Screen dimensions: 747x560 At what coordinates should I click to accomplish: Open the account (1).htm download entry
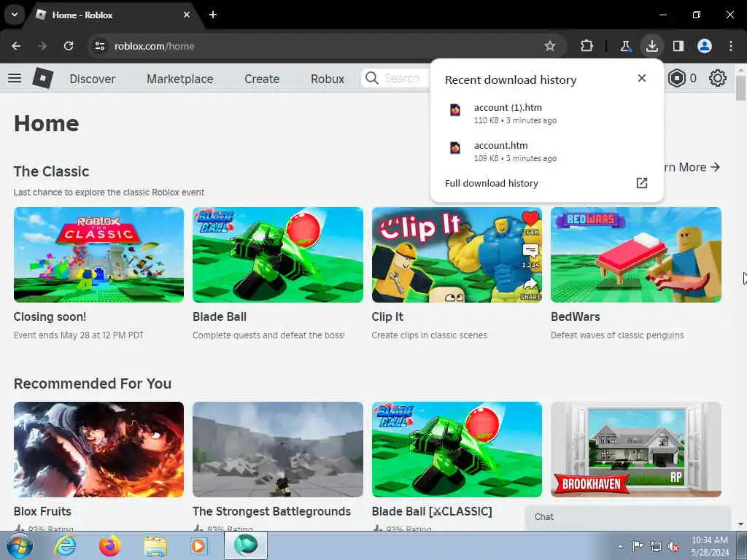pos(546,113)
